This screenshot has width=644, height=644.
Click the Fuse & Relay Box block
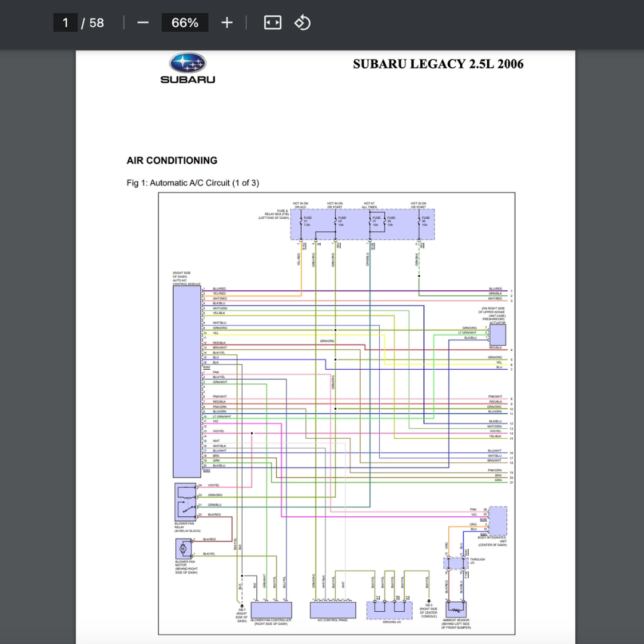(x=363, y=225)
